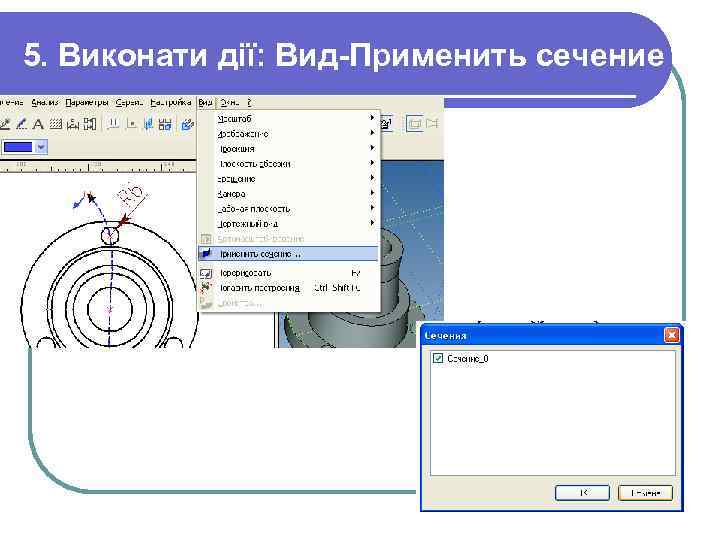Image resolution: width=720 pixels, height=540 pixels.
Task: Click the camera icon at far toolbar right
Action: pyautogui.click(x=433, y=124)
